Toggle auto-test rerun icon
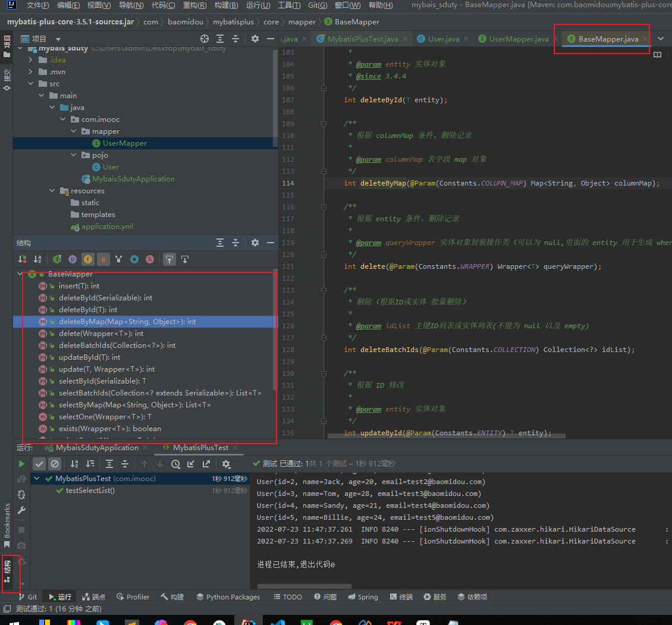672x625 pixels. click(21, 495)
